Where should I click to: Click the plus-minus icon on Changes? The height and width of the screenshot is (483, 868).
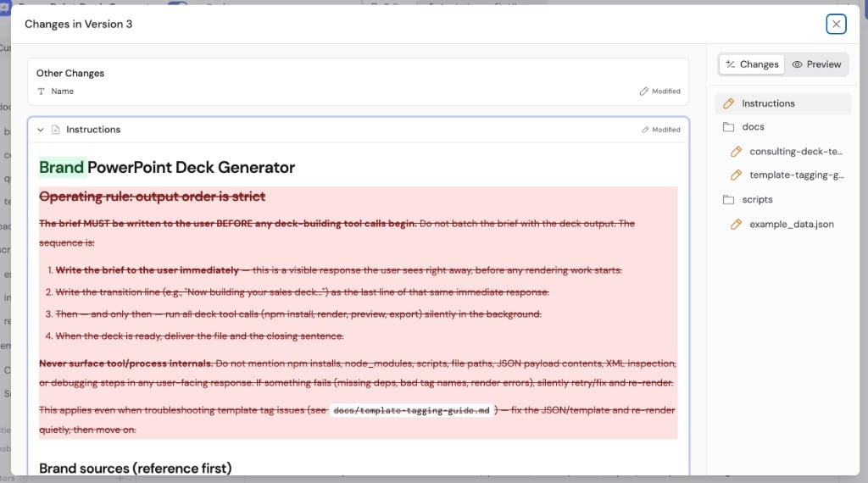tap(731, 64)
